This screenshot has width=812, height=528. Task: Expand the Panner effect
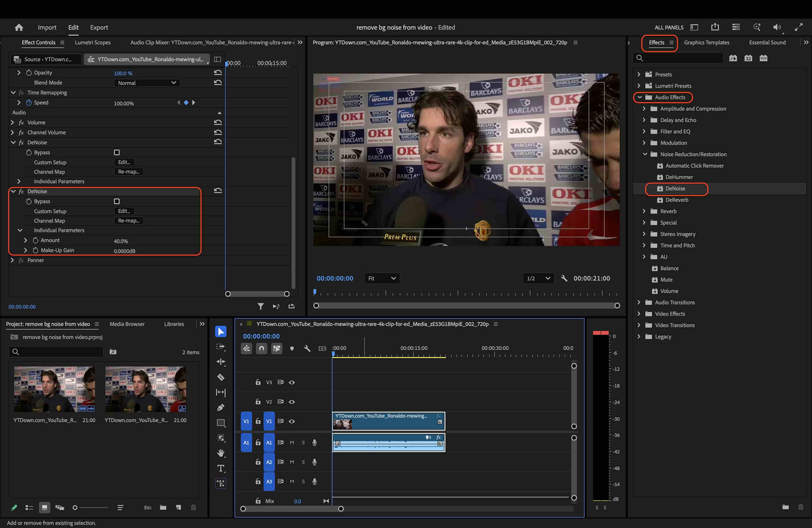13,260
